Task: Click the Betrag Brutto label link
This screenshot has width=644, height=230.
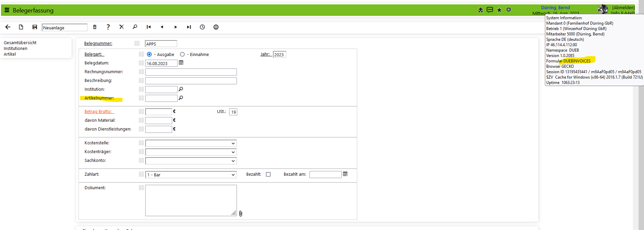Action: [98, 112]
